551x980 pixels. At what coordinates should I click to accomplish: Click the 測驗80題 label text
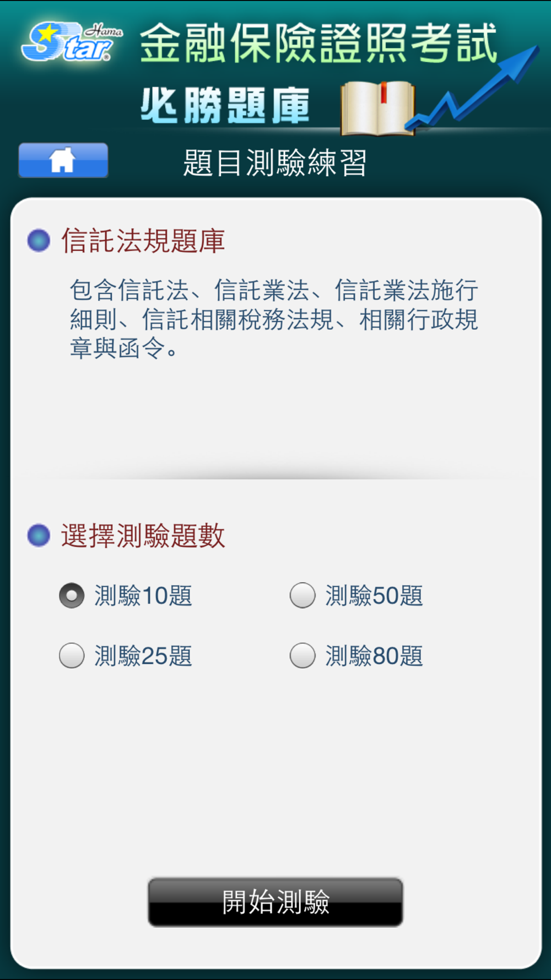point(374,656)
